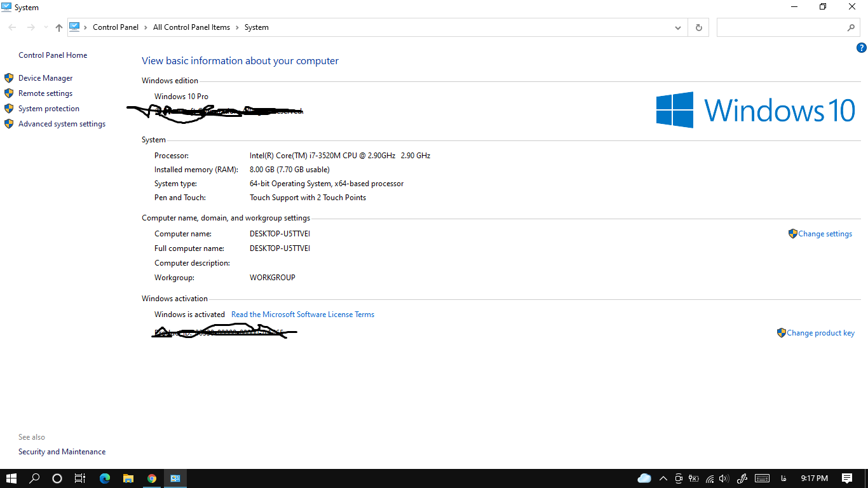Open Device Manager from the sidebar

coord(45,78)
